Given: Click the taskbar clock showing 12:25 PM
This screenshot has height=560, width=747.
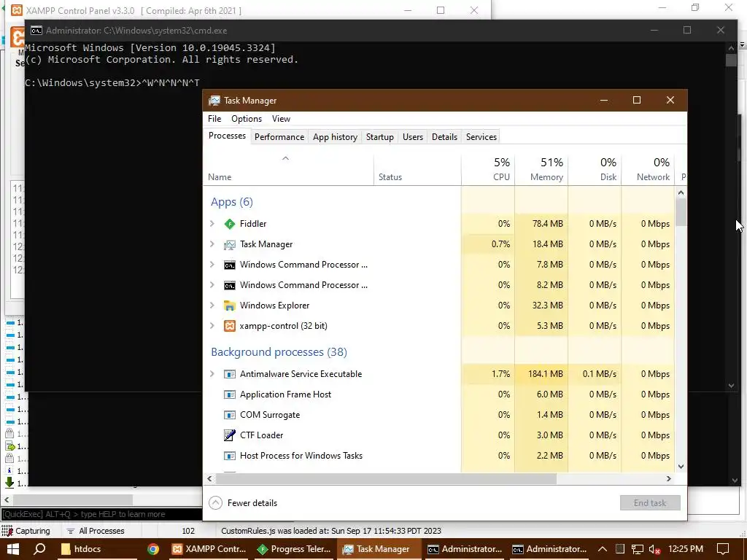Looking at the screenshot, I should 686,549.
